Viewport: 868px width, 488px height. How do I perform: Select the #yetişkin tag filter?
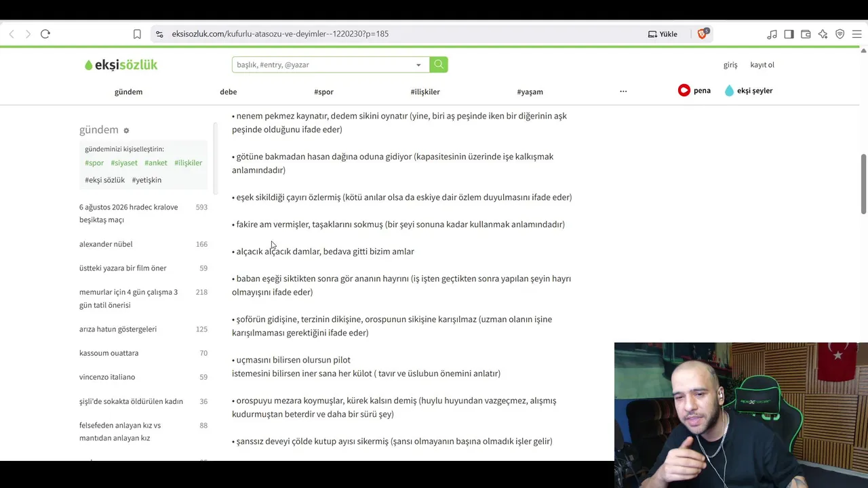(x=146, y=180)
